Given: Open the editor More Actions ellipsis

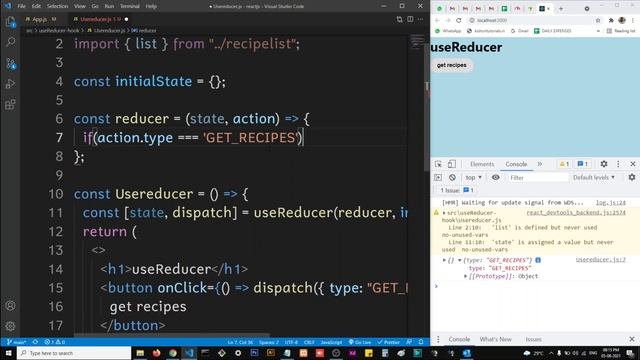Looking at the screenshot, I should [x=420, y=19].
